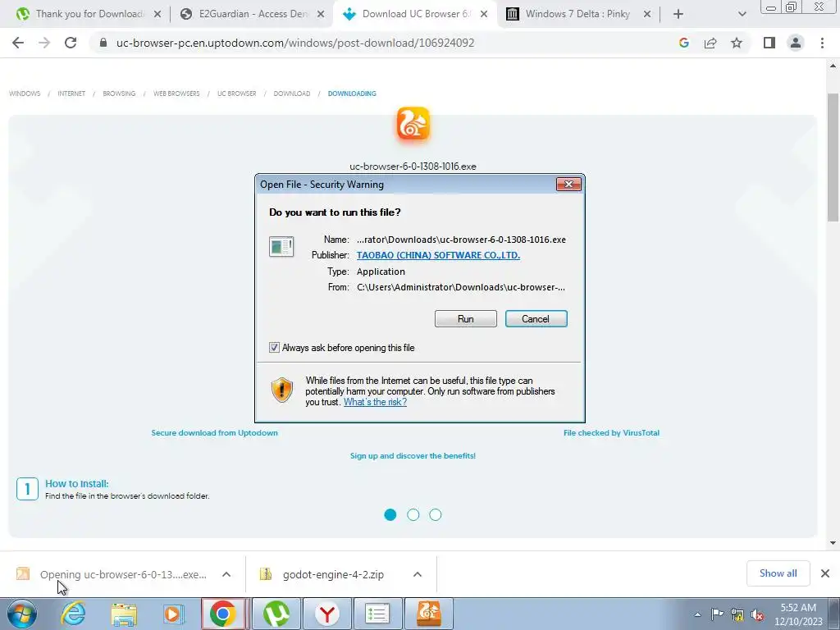840x630 pixels.
Task: Click the taskbar clock showing 5:52 AM
Action: pyautogui.click(x=798, y=614)
